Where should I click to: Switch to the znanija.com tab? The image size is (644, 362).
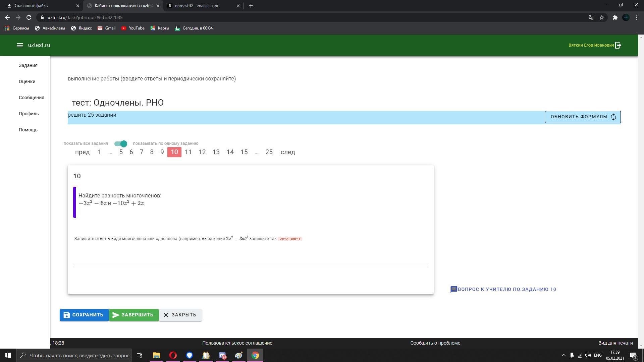point(197,6)
